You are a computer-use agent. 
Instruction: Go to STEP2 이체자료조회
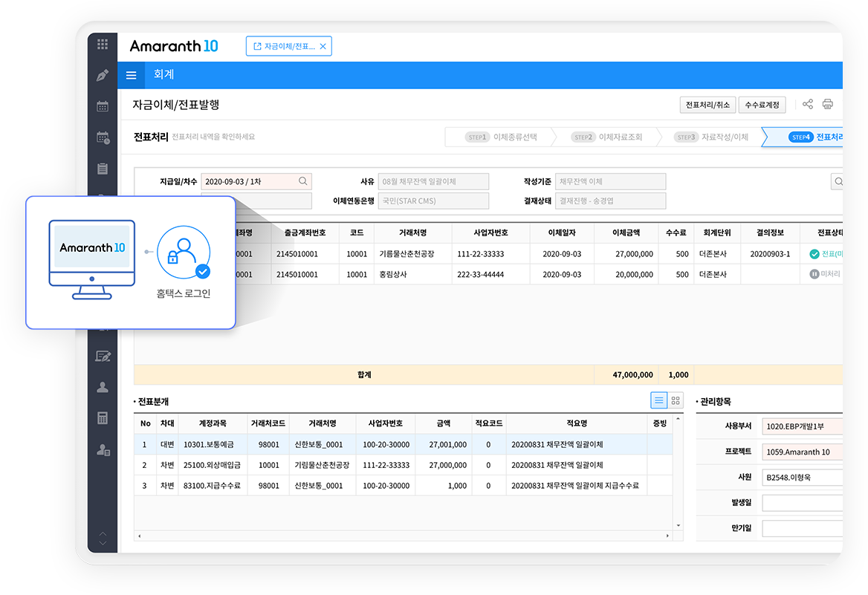click(606, 137)
